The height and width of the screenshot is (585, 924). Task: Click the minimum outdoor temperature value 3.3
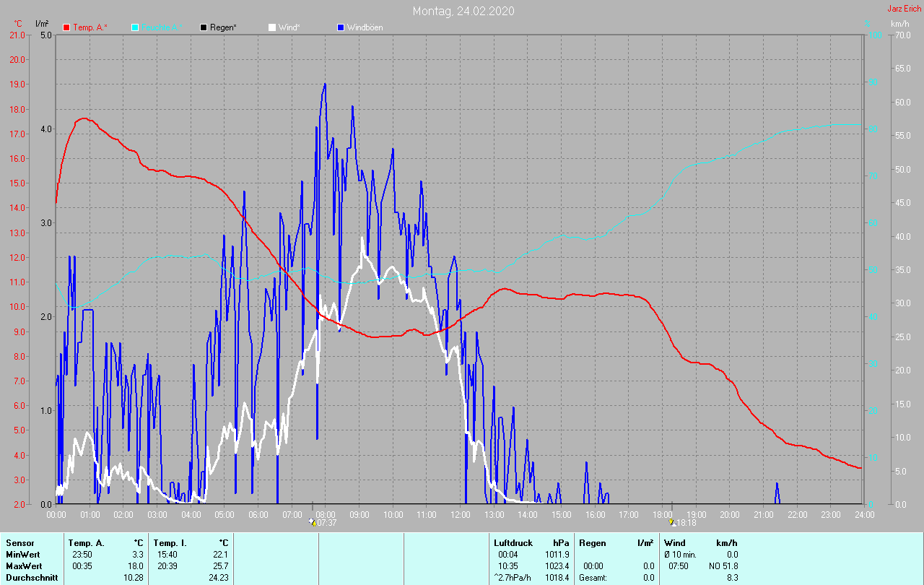pos(136,555)
